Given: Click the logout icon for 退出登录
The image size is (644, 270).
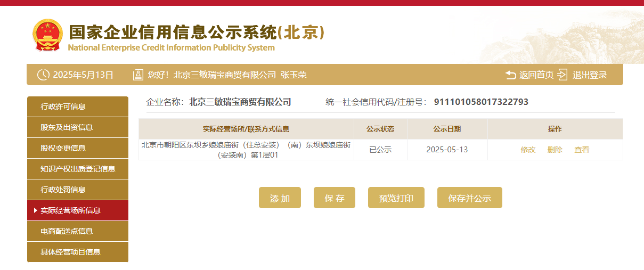Looking at the screenshot, I should [x=563, y=75].
